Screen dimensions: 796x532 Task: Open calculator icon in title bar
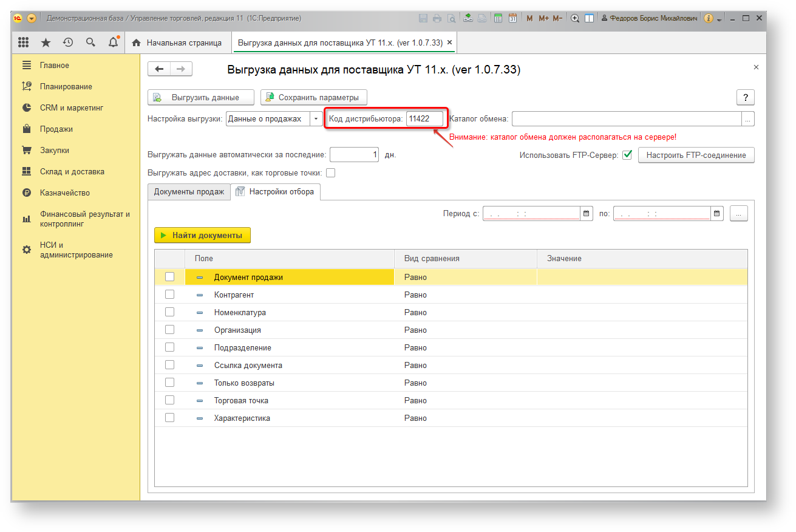498,18
